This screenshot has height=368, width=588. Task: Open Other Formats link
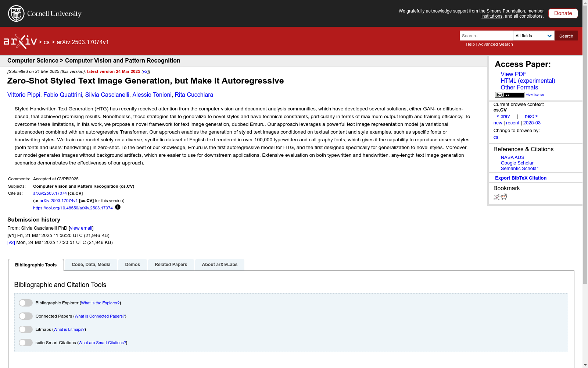point(519,87)
